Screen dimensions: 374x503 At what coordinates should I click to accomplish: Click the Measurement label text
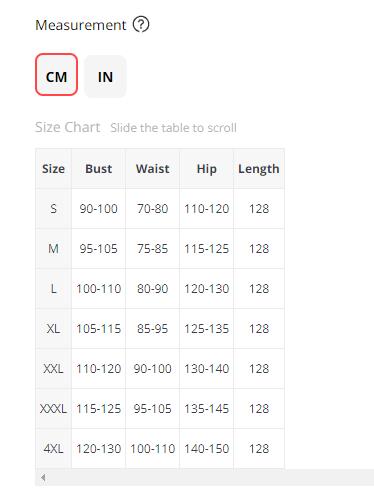(x=81, y=25)
